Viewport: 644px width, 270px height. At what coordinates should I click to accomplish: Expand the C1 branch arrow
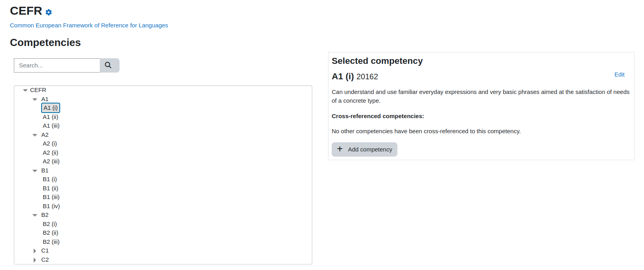pyautogui.click(x=35, y=251)
